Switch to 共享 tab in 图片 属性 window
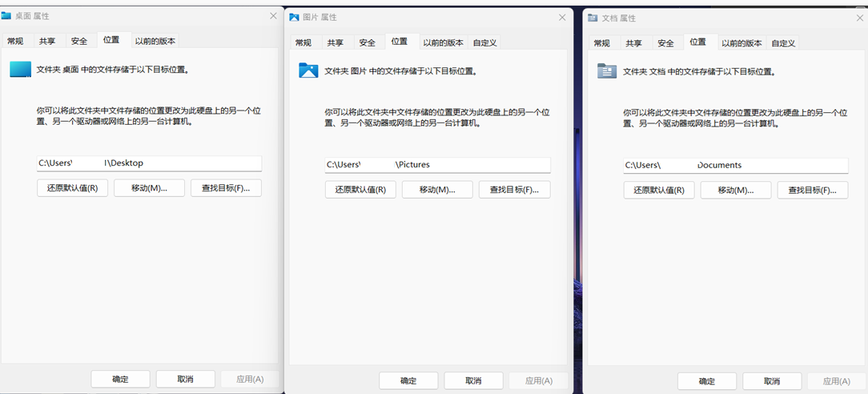 coord(335,42)
